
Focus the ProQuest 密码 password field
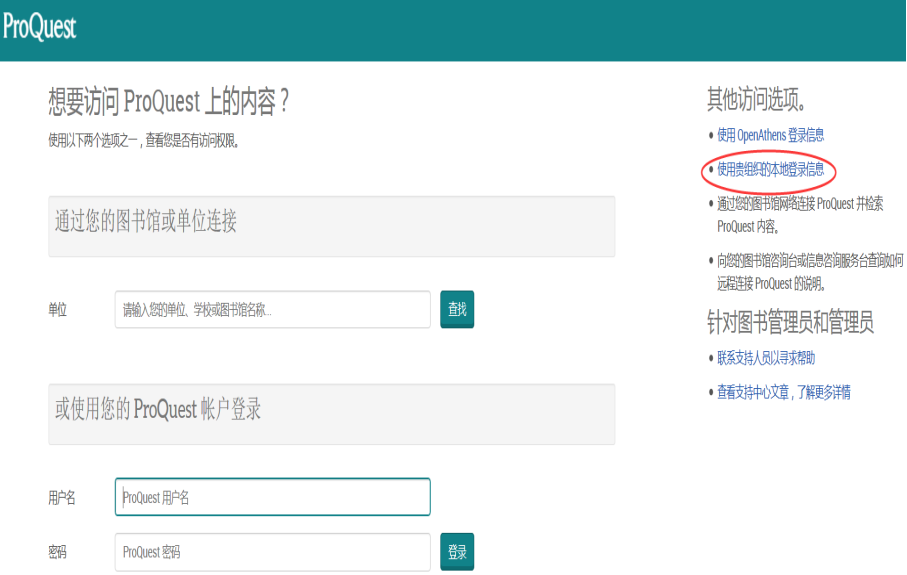tap(272, 552)
